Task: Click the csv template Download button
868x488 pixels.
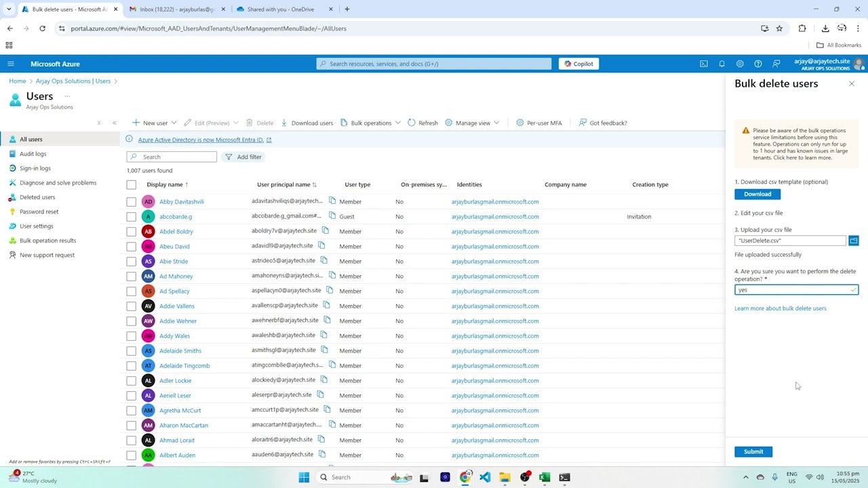Action: pyautogui.click(x=757, y=194)
